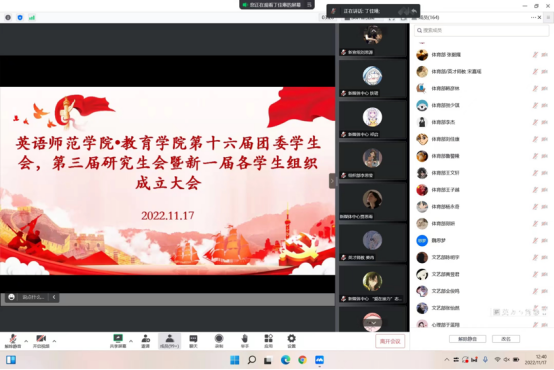Toggle the members panel button

coord(170,341)
